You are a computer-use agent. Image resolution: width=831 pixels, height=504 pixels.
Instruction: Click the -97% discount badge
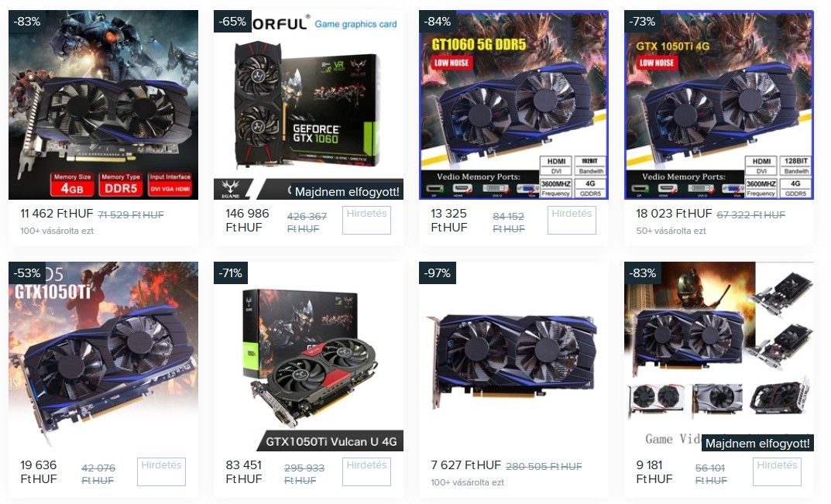point(438,273)
